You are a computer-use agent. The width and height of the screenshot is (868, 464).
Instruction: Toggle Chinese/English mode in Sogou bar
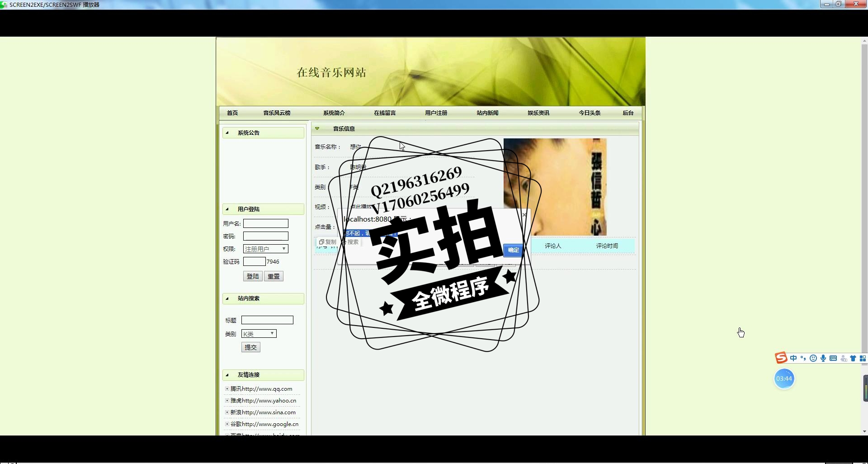793,359
